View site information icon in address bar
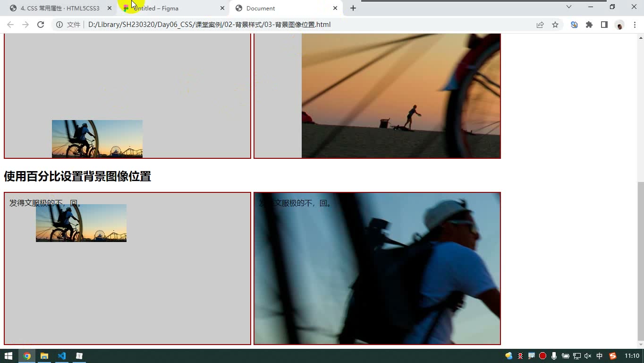Image resolution: width=644 pixels, height=363 pixels. [x=59, y=25]
